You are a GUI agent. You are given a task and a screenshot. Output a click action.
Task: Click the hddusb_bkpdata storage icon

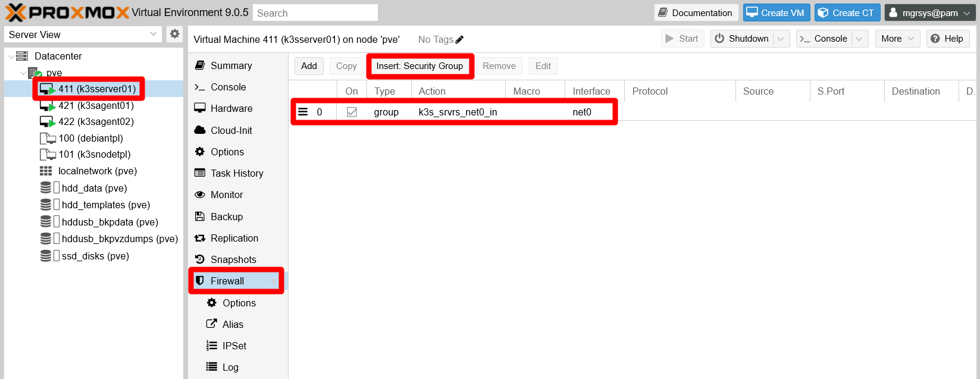pos(46,222)
